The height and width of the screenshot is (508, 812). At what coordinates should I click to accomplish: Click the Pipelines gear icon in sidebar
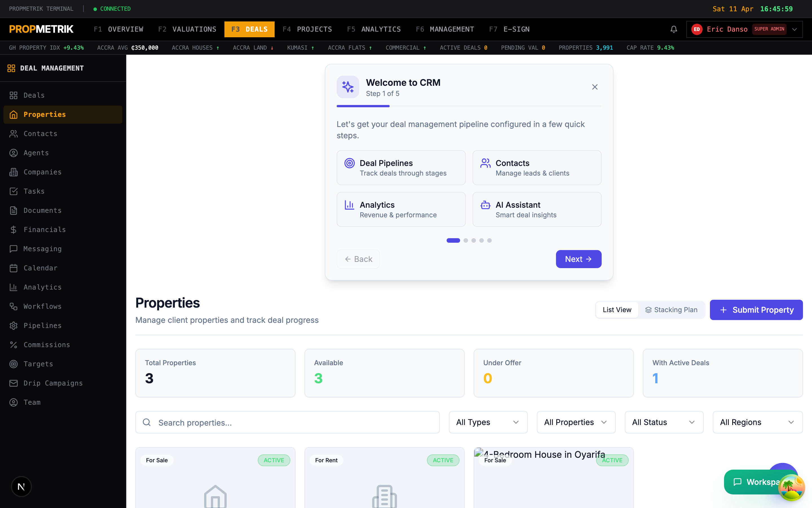14,326
